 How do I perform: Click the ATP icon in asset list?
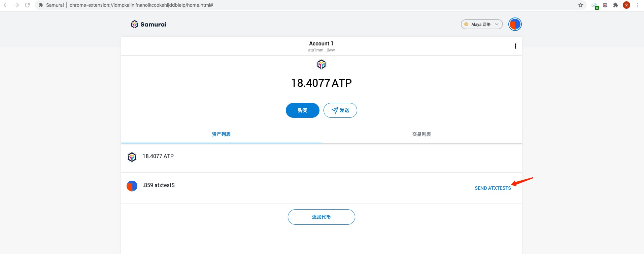[x=132, y=157]
